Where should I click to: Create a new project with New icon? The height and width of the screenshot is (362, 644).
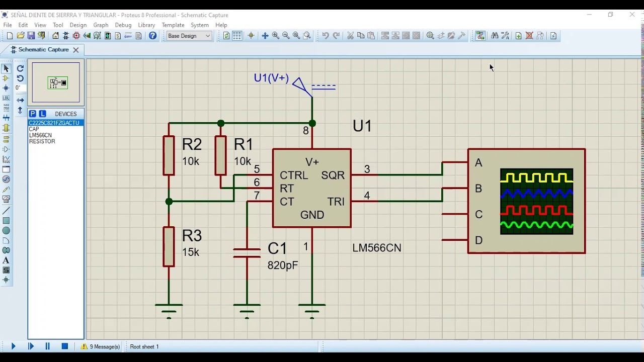pos(10,36)
